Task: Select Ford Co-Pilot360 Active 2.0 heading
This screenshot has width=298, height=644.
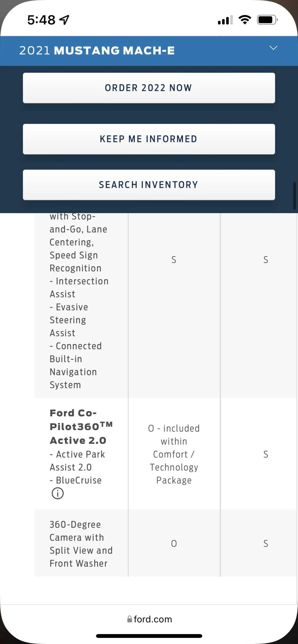Action: coord(81,427)
